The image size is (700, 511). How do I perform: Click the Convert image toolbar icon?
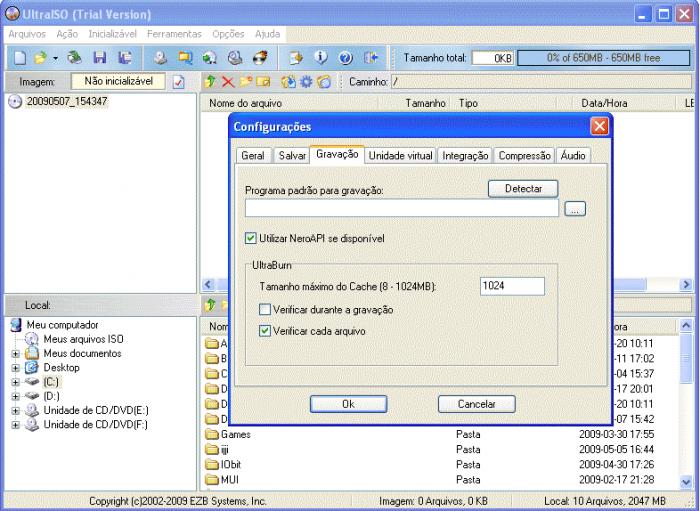(185, 58)
